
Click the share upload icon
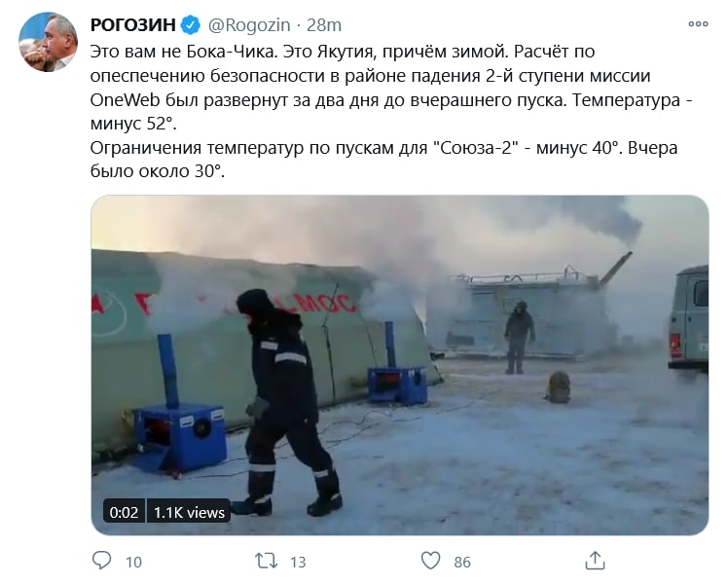[x=595, y=561]
